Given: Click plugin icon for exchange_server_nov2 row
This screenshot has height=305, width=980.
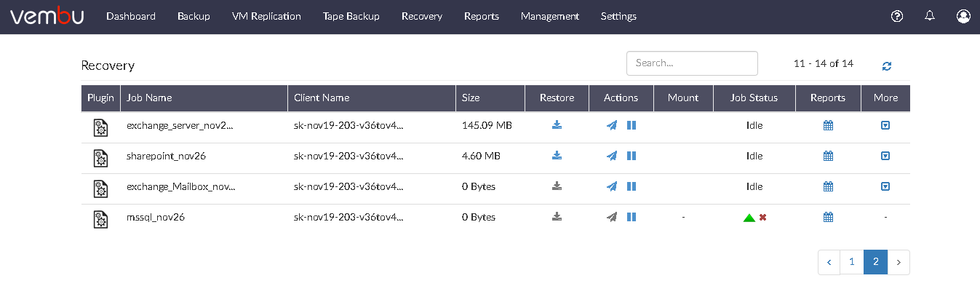Looking at the screenshot, I should 100,127.
